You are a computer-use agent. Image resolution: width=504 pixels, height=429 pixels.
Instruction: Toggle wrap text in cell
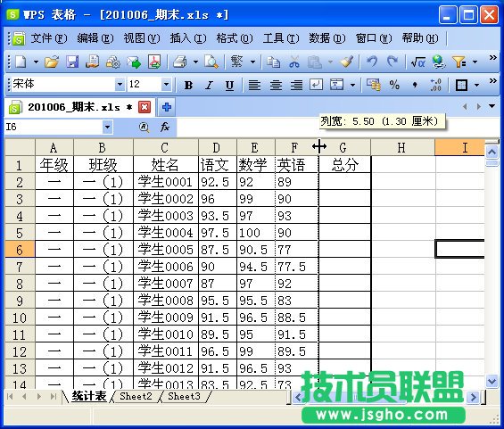pyautogui.click(x=317, y=85)
